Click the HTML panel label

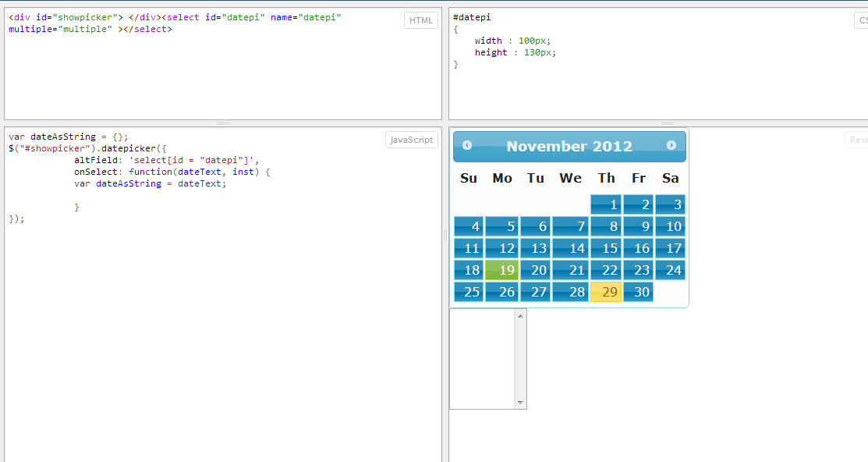[x=420, y=20]
